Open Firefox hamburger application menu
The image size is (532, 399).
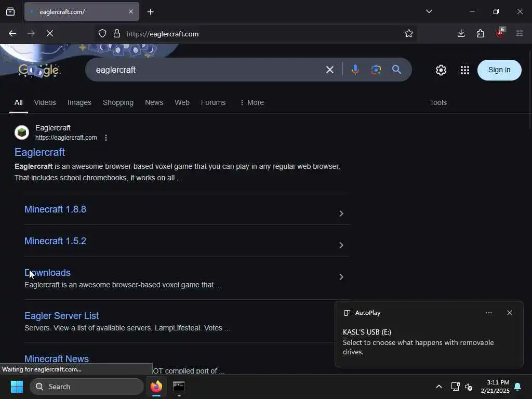(x=520, y=33)
